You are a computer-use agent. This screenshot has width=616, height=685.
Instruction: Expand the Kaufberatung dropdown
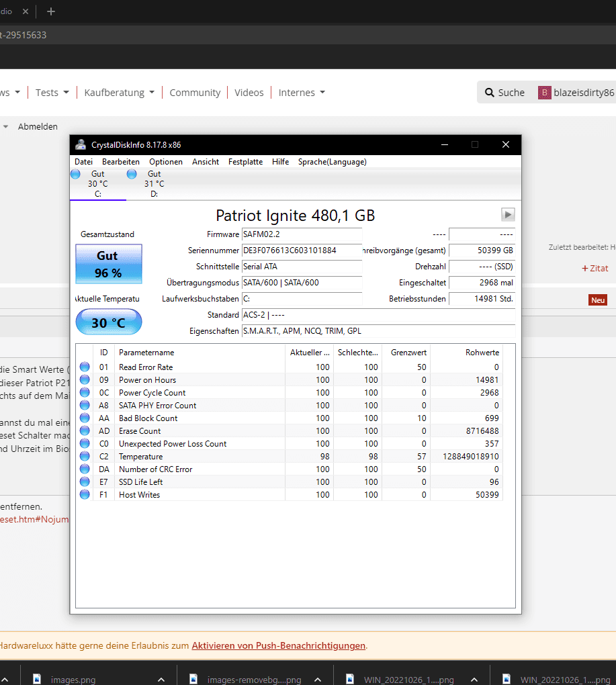[120, 93]
